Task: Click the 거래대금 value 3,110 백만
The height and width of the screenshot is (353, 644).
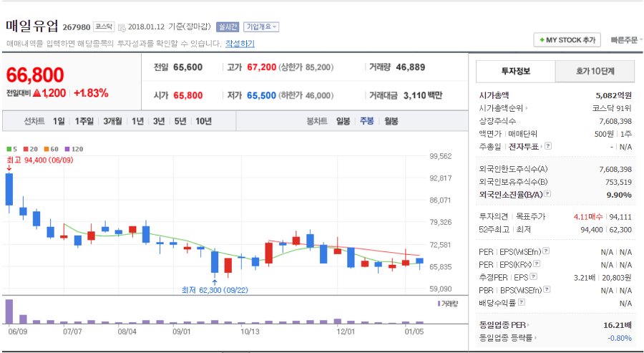Action: click(x=423, y=95)
